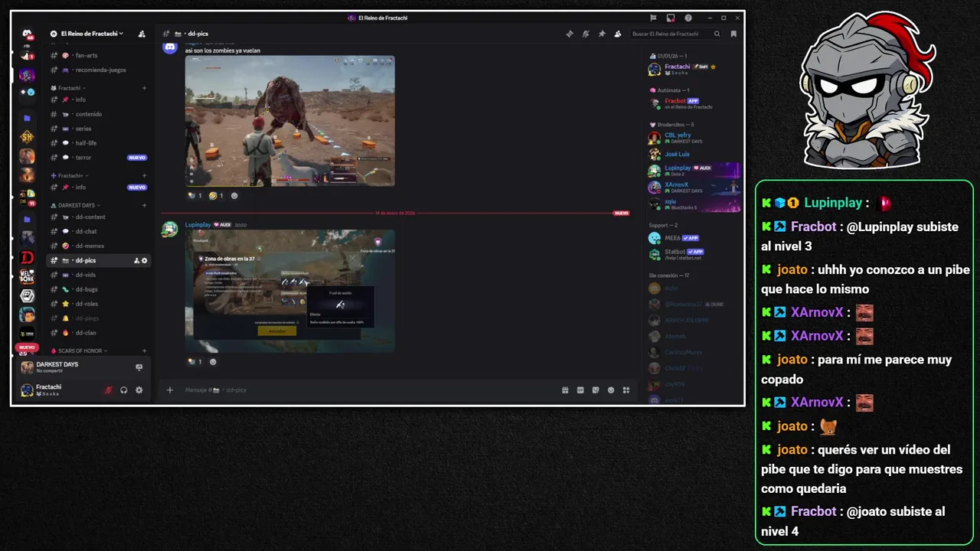Open the terror channel marked NUEVO
The width and height of the screenshot is (980, 551).
(x=99, y=158)
